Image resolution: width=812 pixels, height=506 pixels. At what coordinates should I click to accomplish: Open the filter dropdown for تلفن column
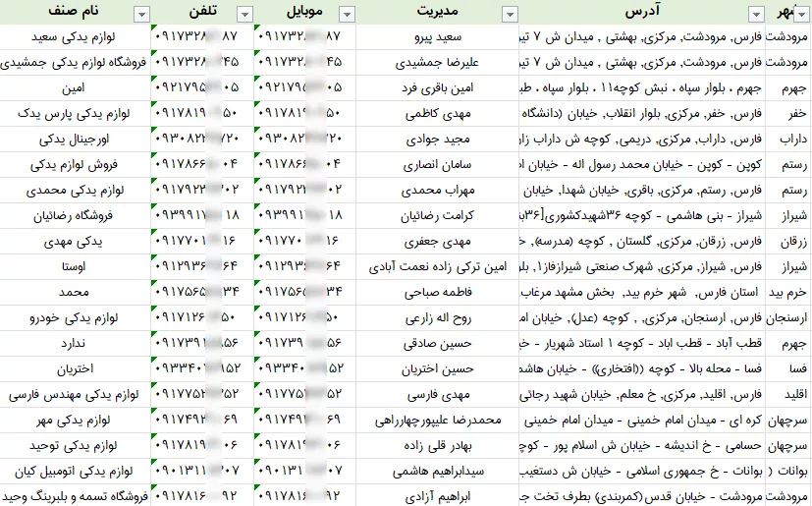click(x=244, y=15)
